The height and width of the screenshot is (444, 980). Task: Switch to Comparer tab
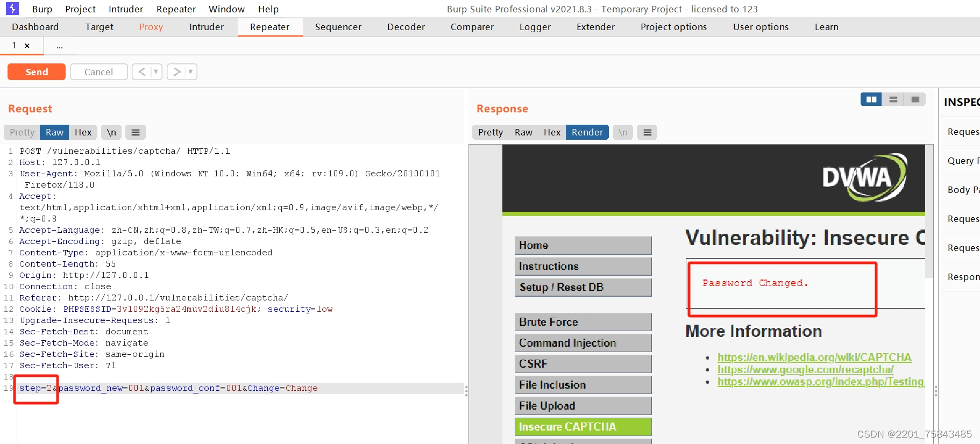point(472,27)
